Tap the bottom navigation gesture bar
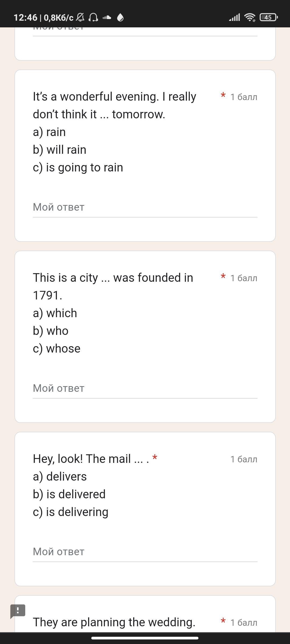 pyautogui.click(x=145, y=638)
